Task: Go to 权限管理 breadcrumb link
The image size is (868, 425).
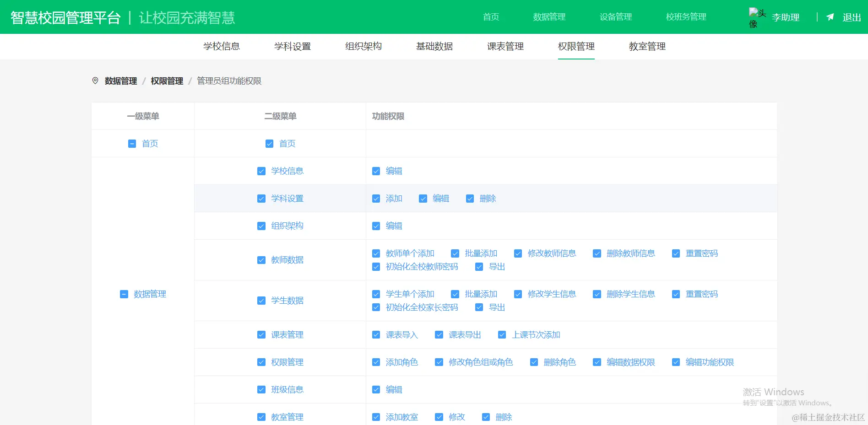Action: pyautogui.click(x=167, y=81)
